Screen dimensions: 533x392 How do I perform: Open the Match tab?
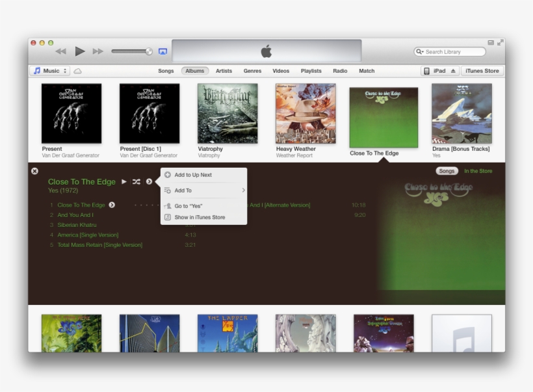(367, 71)
